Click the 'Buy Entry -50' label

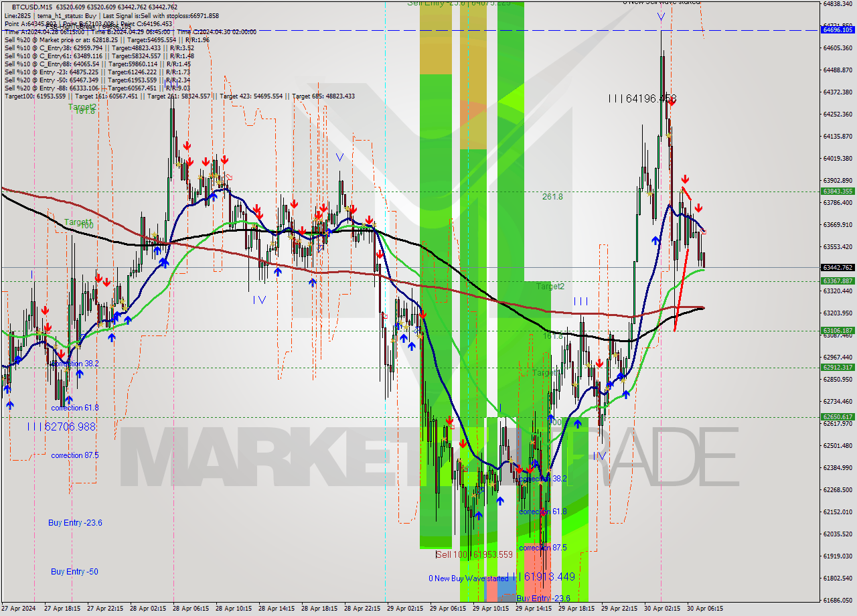point(74,571)
